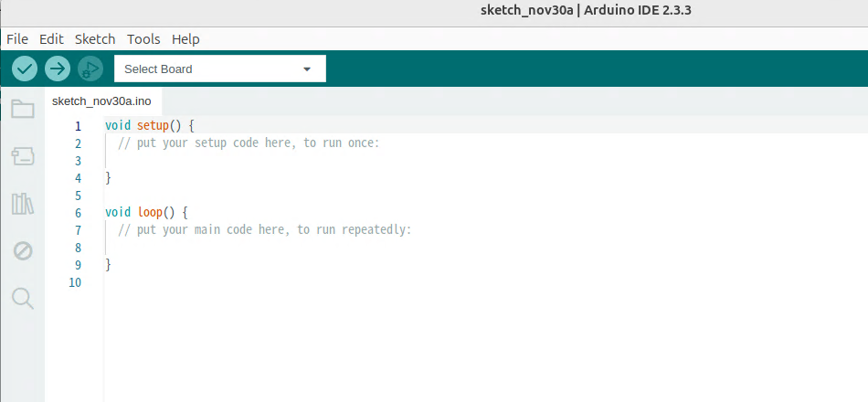Image resolution: width=868 pixels, height=402 pixels.
Task: Click the word setup in line 1
Action: click(153, 126)
